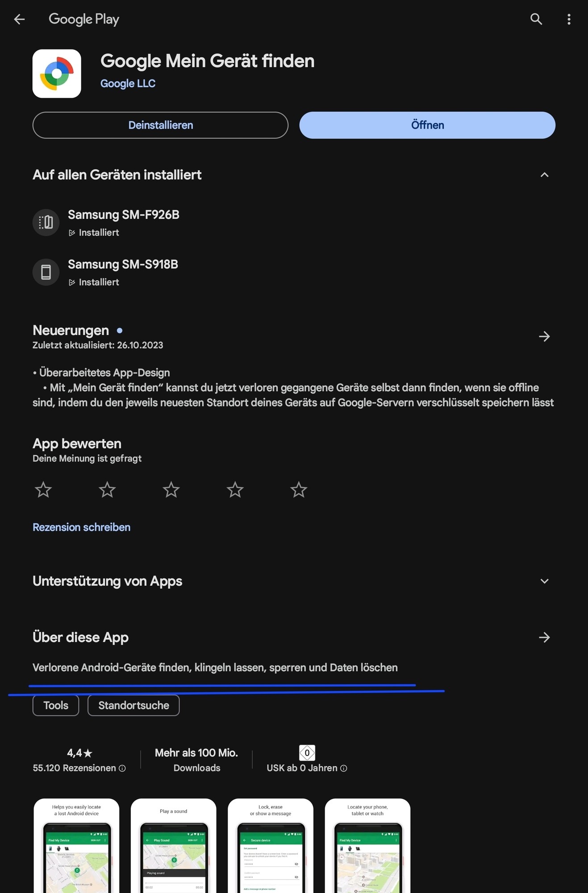Select the Samsung SM-S918B phone icon

click(x=46, y=272)
